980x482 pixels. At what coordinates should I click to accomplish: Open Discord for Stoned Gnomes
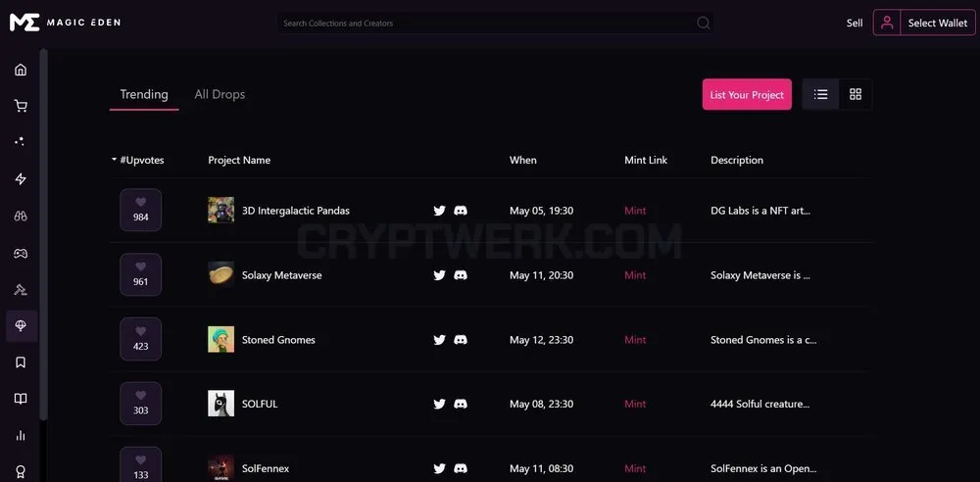461,340
